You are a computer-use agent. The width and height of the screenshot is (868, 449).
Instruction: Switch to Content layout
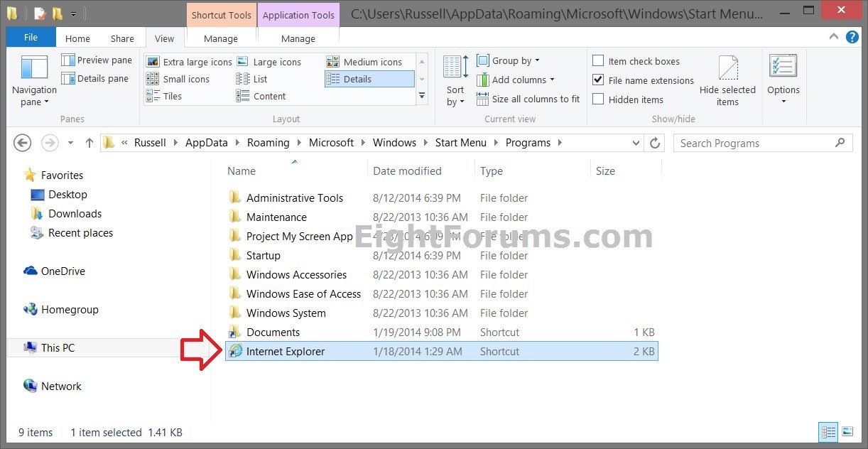click(x=261, y=96)
